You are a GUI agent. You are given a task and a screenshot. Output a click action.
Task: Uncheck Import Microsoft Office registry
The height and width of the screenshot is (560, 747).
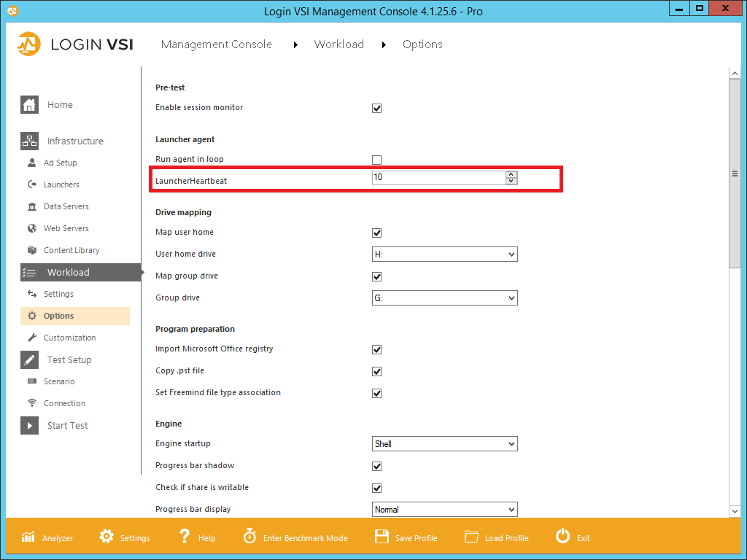pos(377,349)
